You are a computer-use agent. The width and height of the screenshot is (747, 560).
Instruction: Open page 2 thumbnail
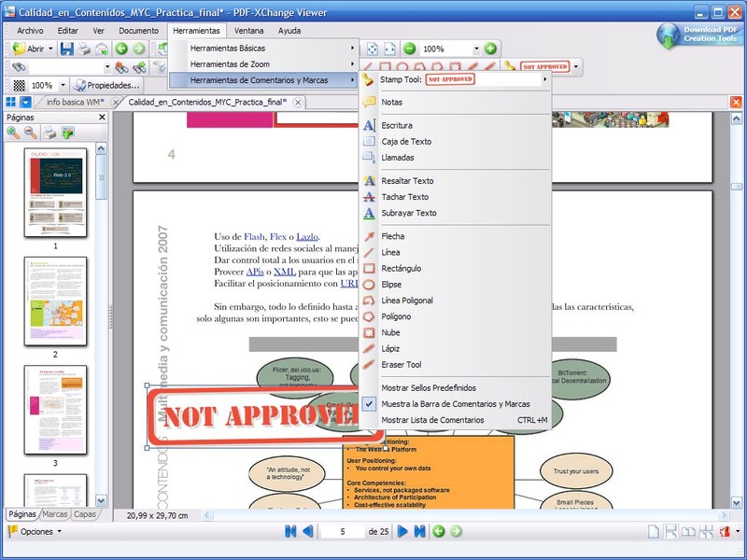coord(55,301)
